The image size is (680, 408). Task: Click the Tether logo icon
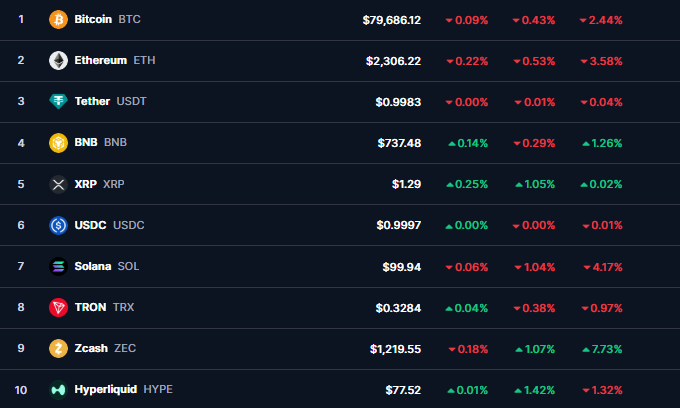pyautogui.click(x=58, y=101)
